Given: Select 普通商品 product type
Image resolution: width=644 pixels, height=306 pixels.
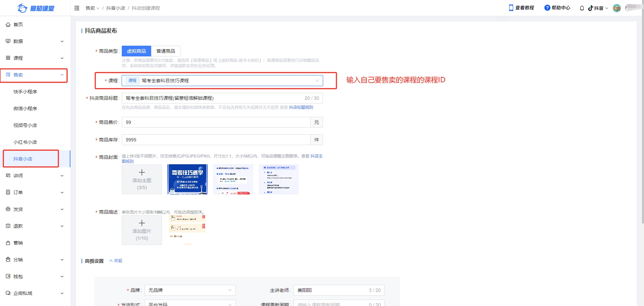Looking at the screenshot, I should (166, 51).
